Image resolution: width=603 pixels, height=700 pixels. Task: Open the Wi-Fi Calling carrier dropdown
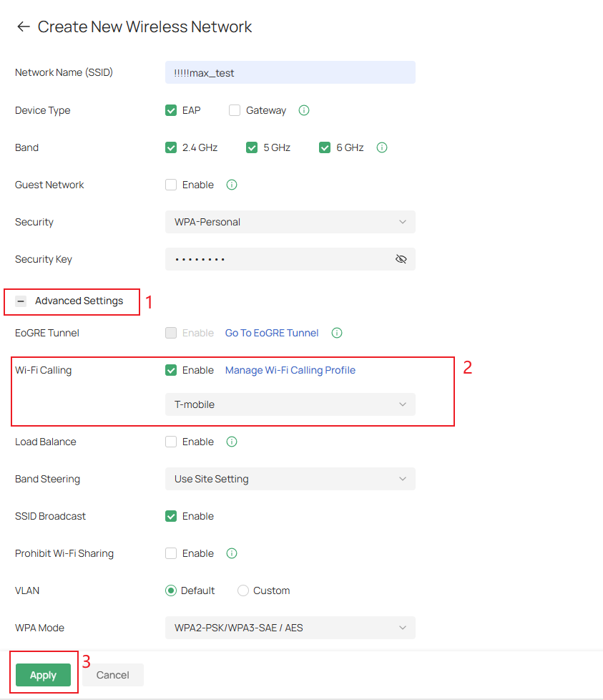click(290, 404)
